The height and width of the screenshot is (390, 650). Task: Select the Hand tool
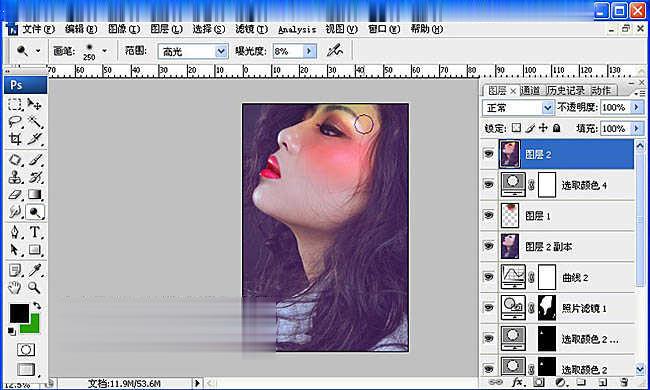pyautogui.click(x=15, y=287)
